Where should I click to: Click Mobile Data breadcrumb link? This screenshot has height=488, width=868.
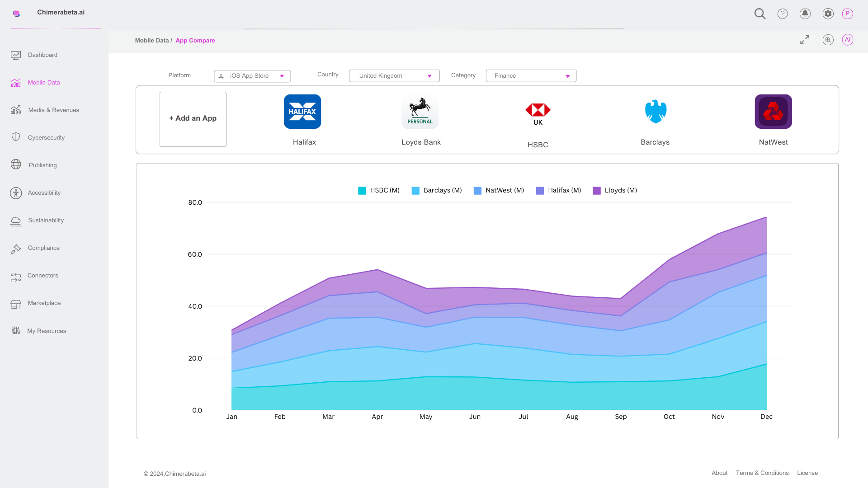(151, 41)
